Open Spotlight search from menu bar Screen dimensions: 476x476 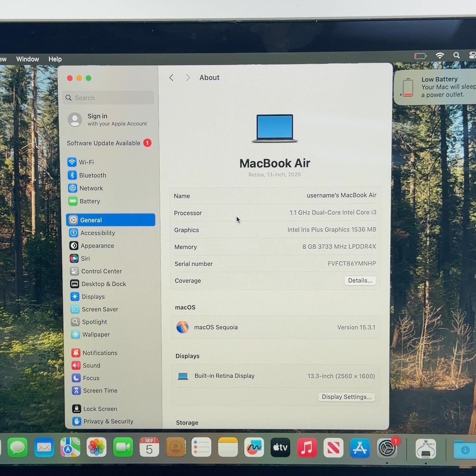456,55
